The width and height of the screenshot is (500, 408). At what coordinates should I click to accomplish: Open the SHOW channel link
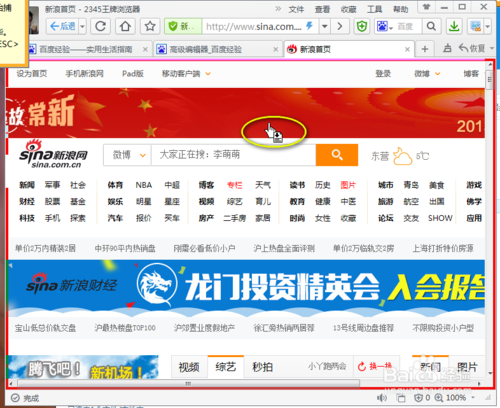click(x=440, y=218)
